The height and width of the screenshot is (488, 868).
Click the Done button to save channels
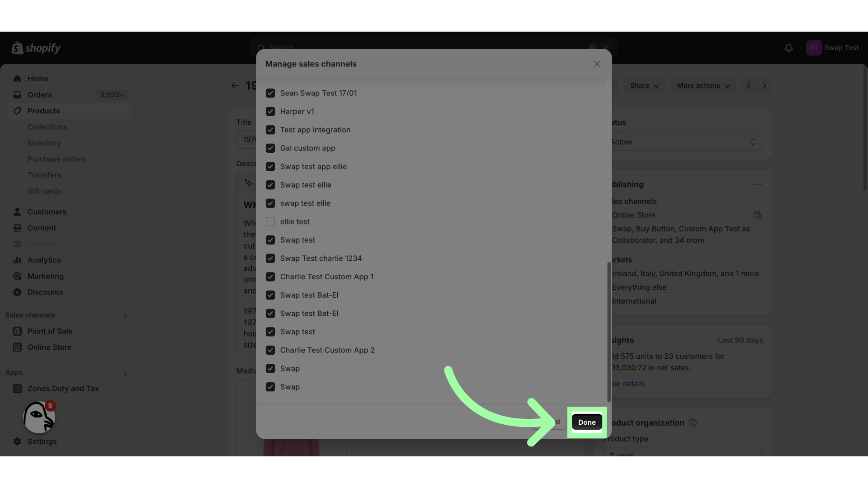[587, 422]
